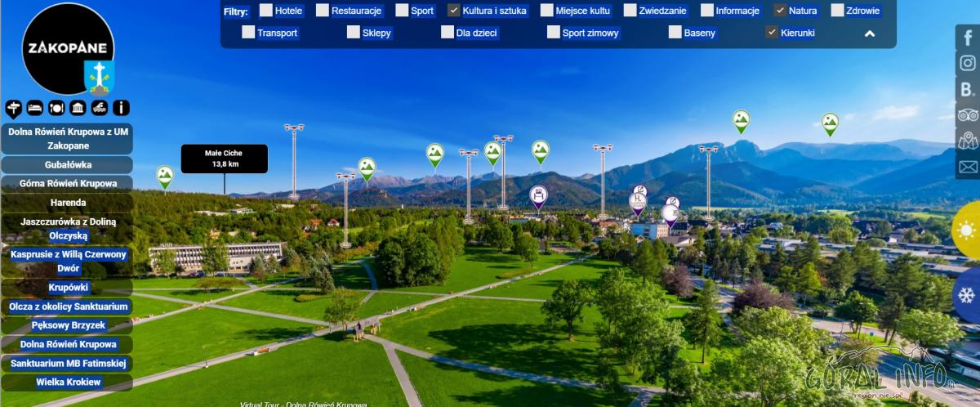Click the swimmer pools category icon
This screenshot has width=980, height=407.
[x=100, y=108]
